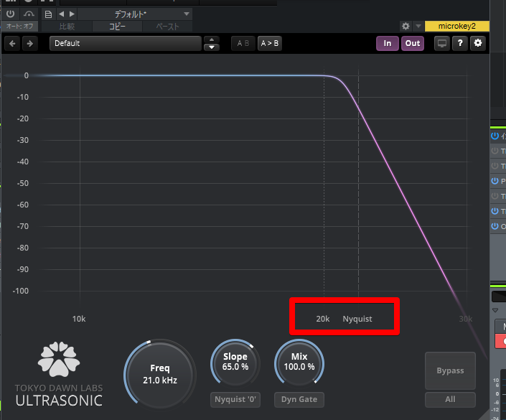
Task: Open the help question mark
Action: coord(460,43)
